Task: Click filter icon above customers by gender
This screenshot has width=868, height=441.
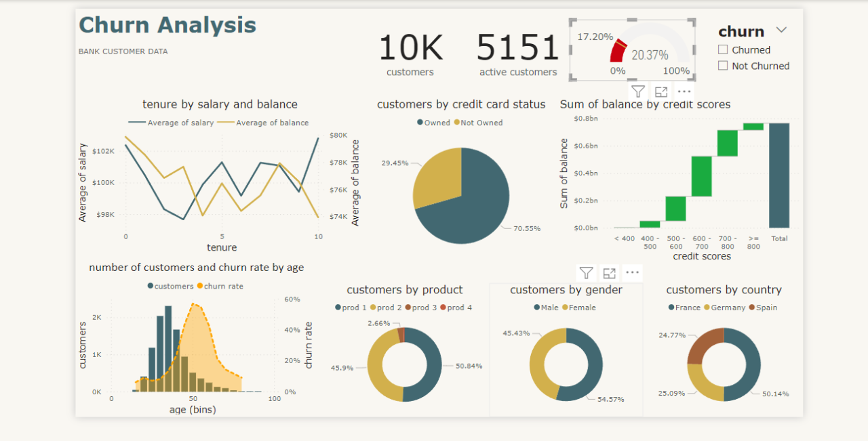Action: pyautogui.click(x=587, y=273)
